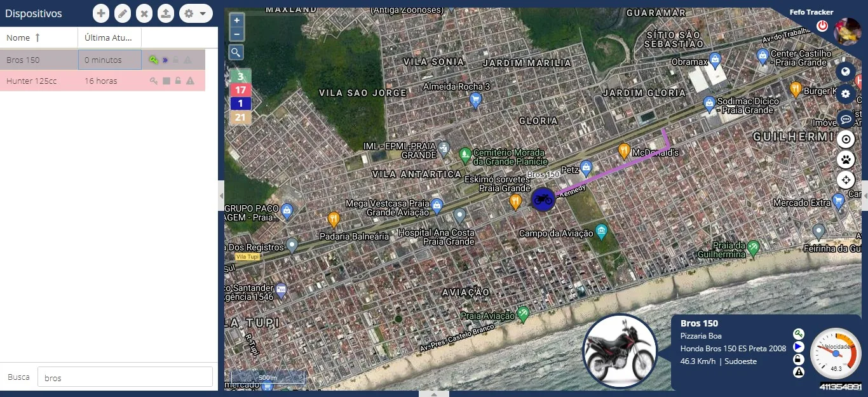Add a new device with plus button
This screenshot has height=397, width=868.
point(100,13)
